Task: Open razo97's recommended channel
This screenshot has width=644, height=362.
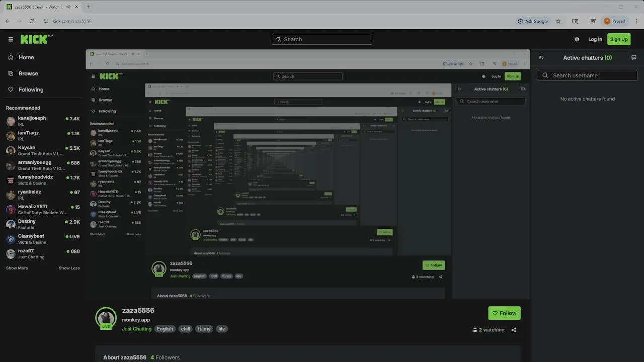Action: pyautogui.click(x=43, y=254)
